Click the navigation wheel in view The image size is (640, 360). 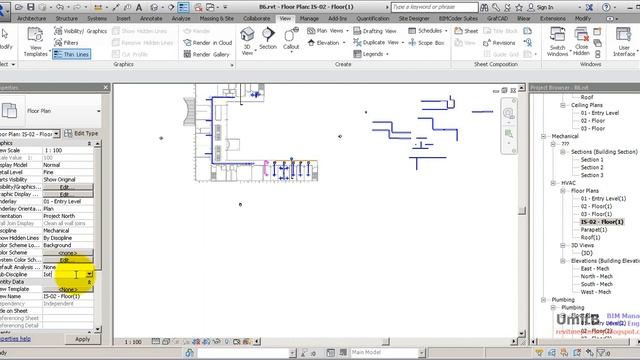[509, 113]
